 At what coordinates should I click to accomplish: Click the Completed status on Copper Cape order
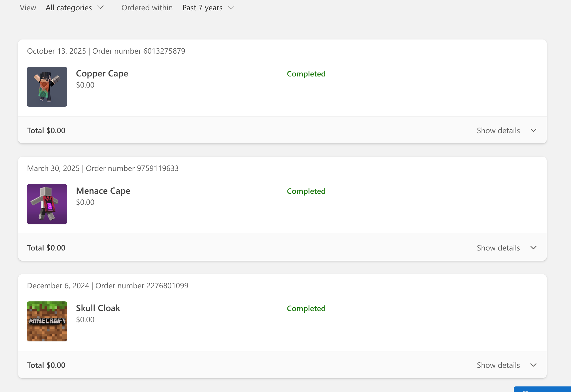coord(306,74)
